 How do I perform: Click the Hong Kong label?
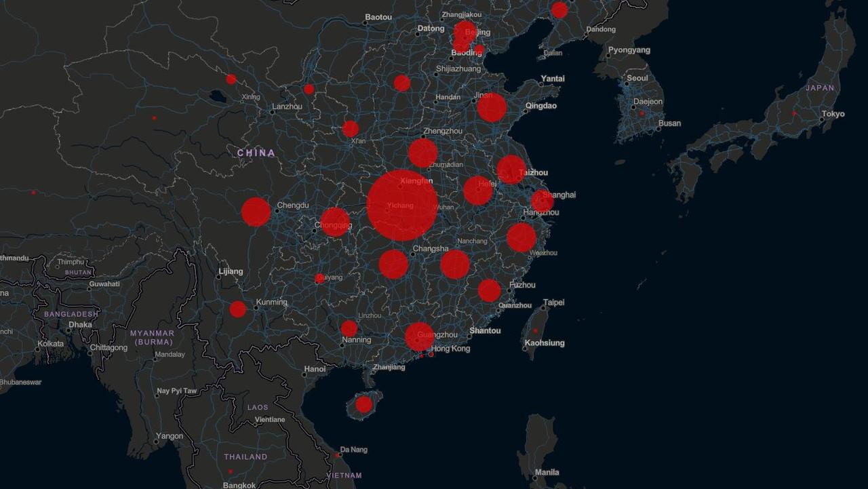point(451,349)
